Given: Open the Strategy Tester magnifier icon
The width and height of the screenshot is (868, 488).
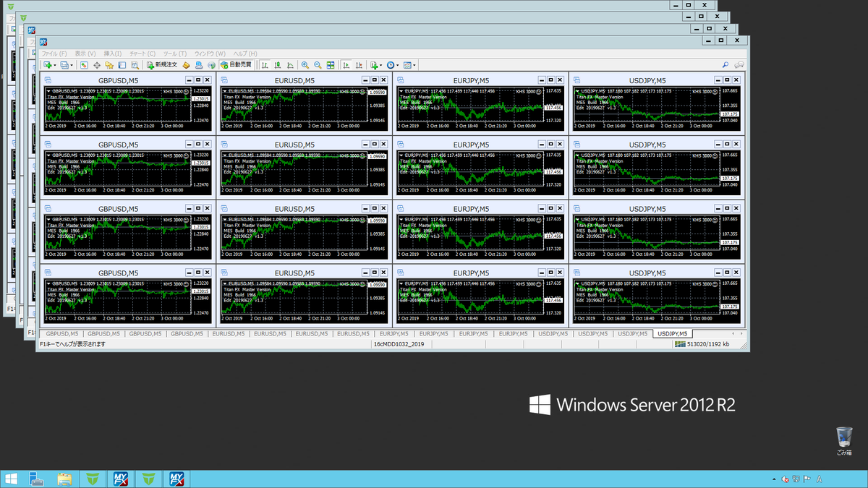Looking at the screenshot, I should 135,65.
